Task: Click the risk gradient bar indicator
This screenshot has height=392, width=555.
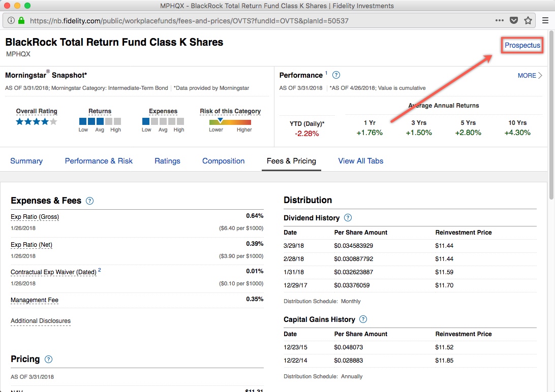Action: tap(230, 121)
